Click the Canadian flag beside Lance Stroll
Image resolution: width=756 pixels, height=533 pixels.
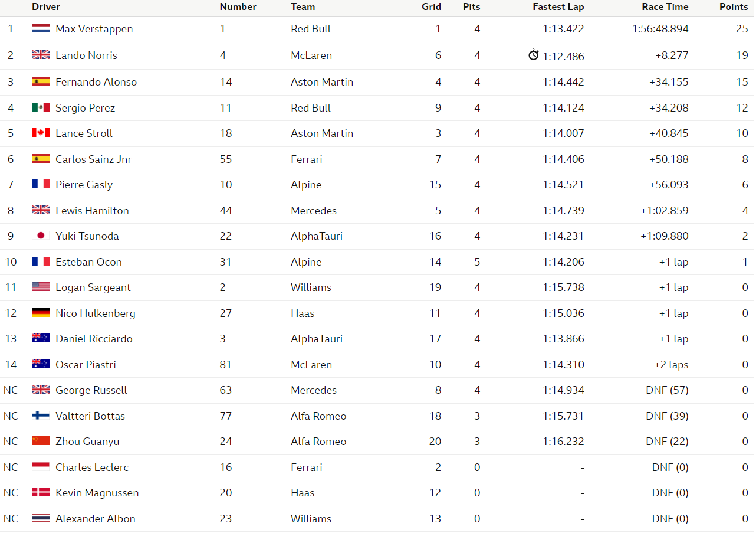click(x=41, y=133)
